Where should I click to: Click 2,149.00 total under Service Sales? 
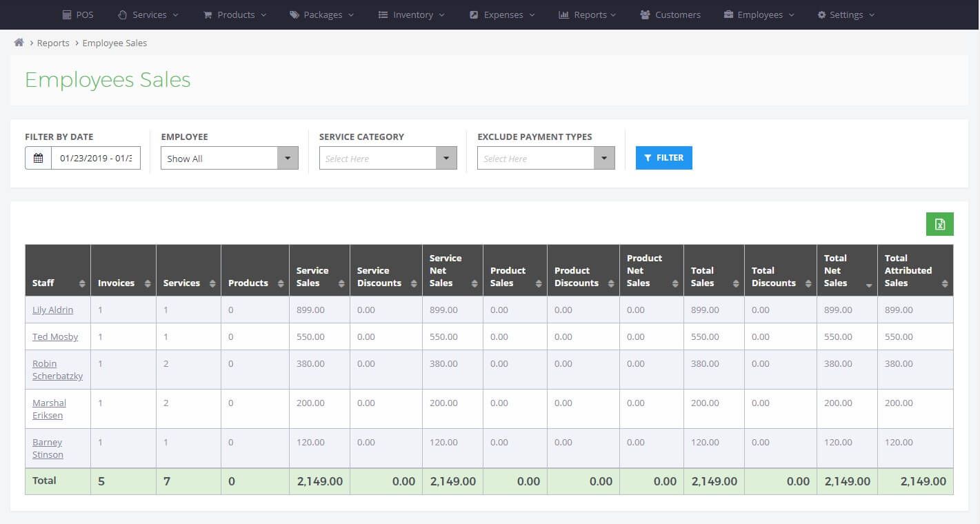click(x=319, y=481)
